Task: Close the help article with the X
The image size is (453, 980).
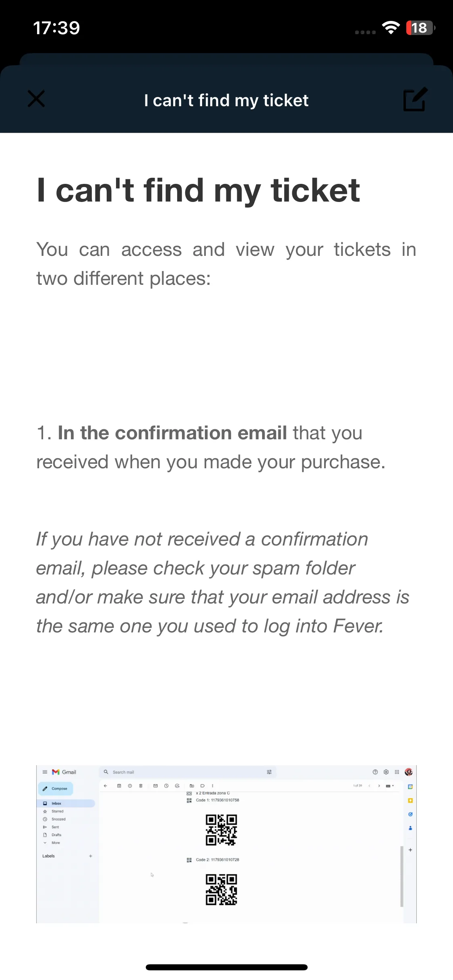Action: [36, 99]
